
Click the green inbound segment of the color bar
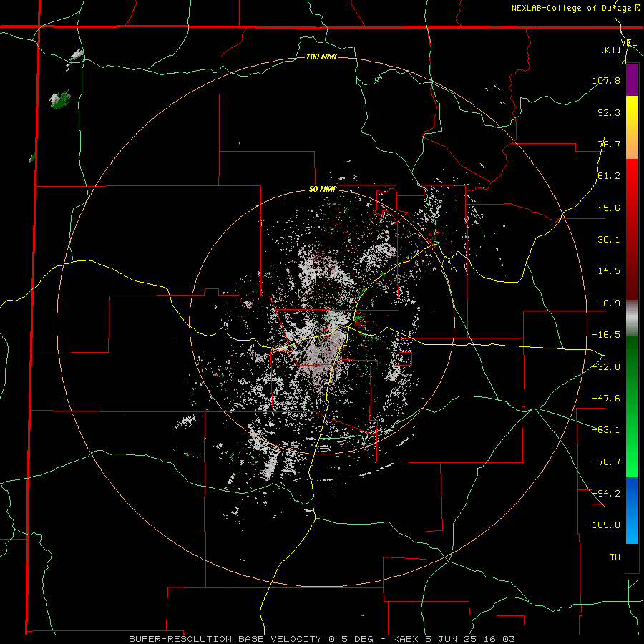click(x=632, y=406)
